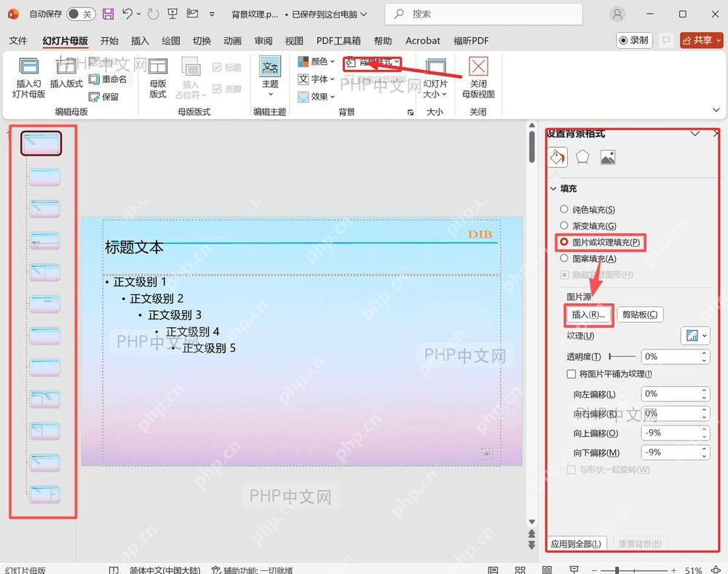Click the user account avatar icon

(617, 15)
